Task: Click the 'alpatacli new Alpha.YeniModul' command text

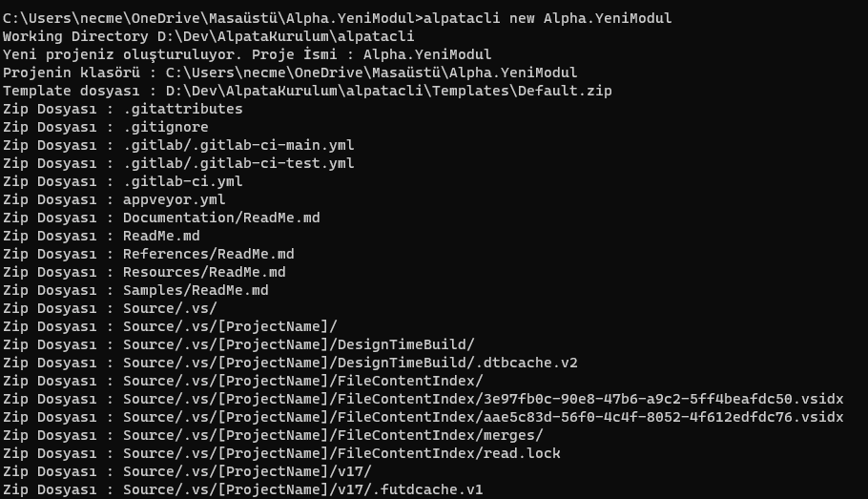Action: 543,18
